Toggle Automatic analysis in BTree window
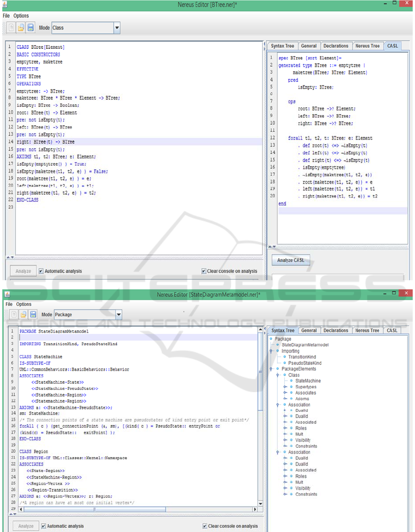The height and width of the screenshot is (532, 415). (x=41, y=271)
